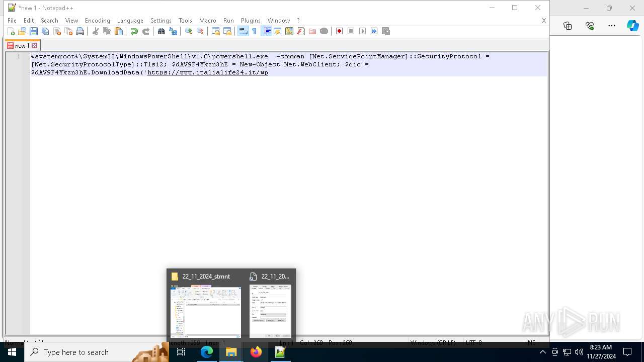Image resolution: width=644 pixels, height=362 pixels.
Task: Click the Playback macro icon
Action: click(363, 31)
